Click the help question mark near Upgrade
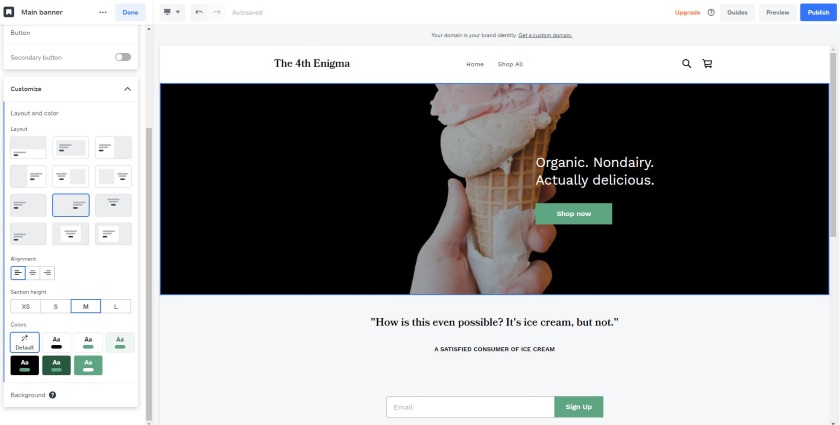 711,12
